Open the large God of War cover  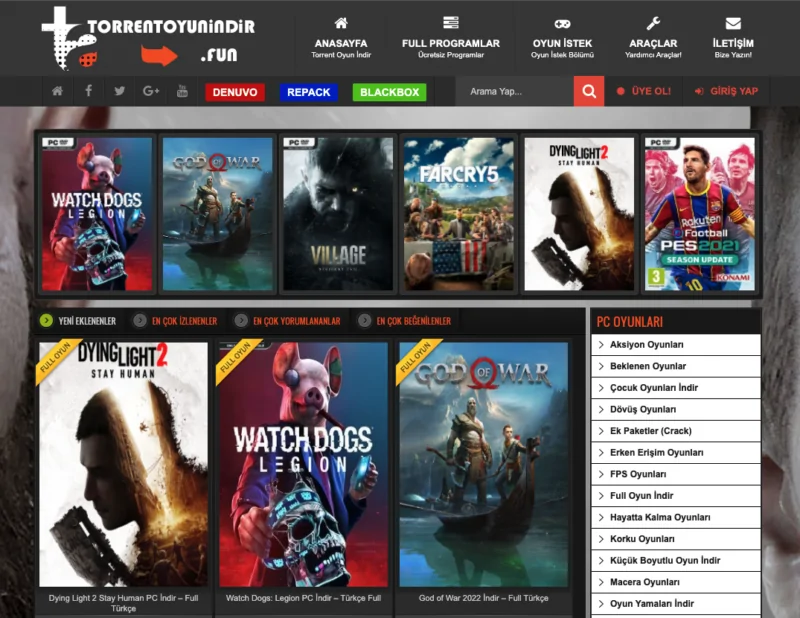pos(484,464)
